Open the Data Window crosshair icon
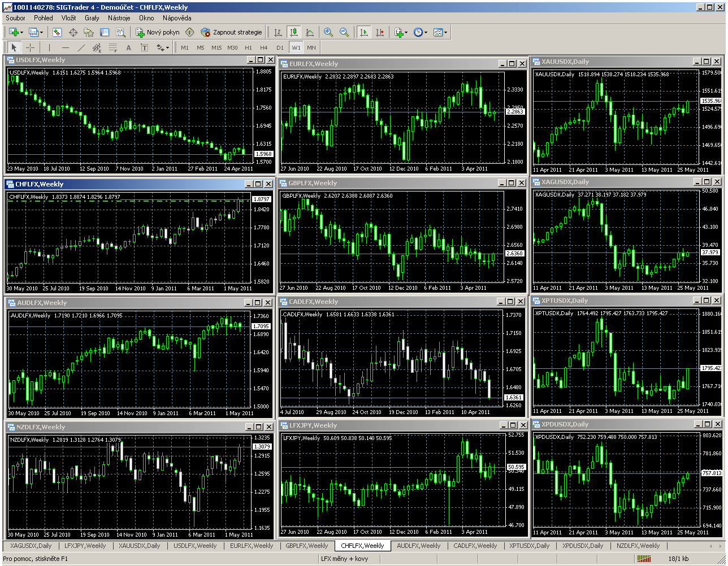The image size is (728, 566). [x=73, y=32]
